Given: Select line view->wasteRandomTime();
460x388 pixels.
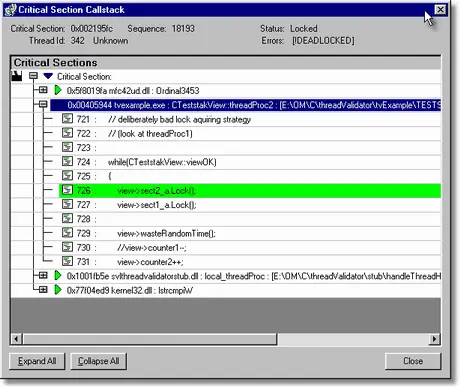Looking at the screenshot, I should pyautogui.click(x=166, y=233).
